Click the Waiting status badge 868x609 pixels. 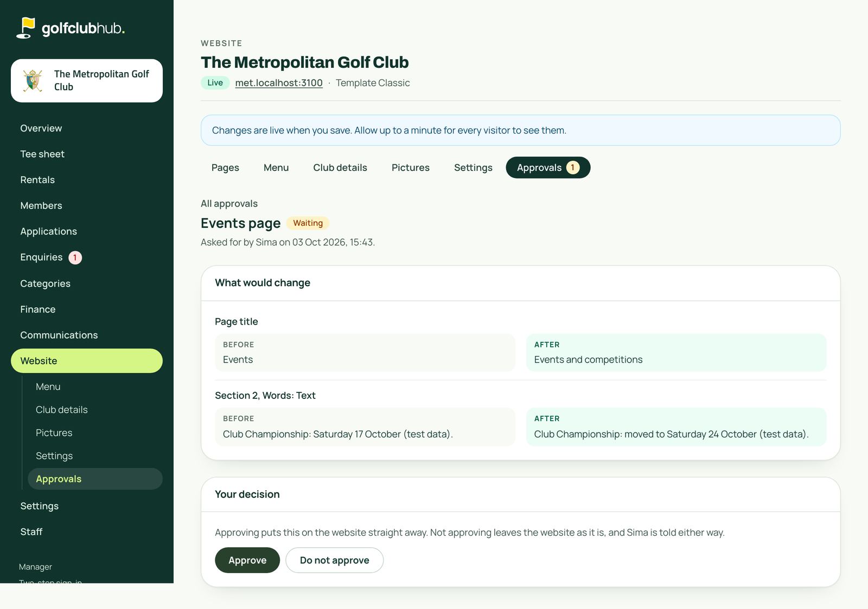[x=308, y=223]
